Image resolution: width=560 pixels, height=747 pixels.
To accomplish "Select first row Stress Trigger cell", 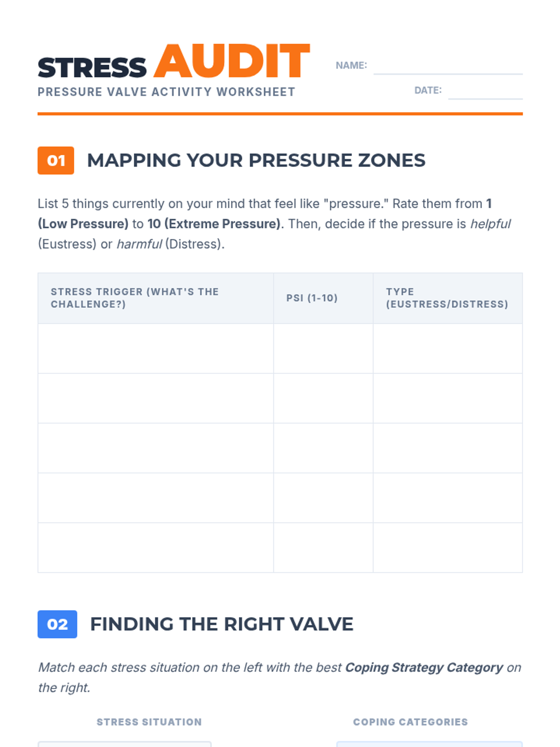I will tap(156, 348).
